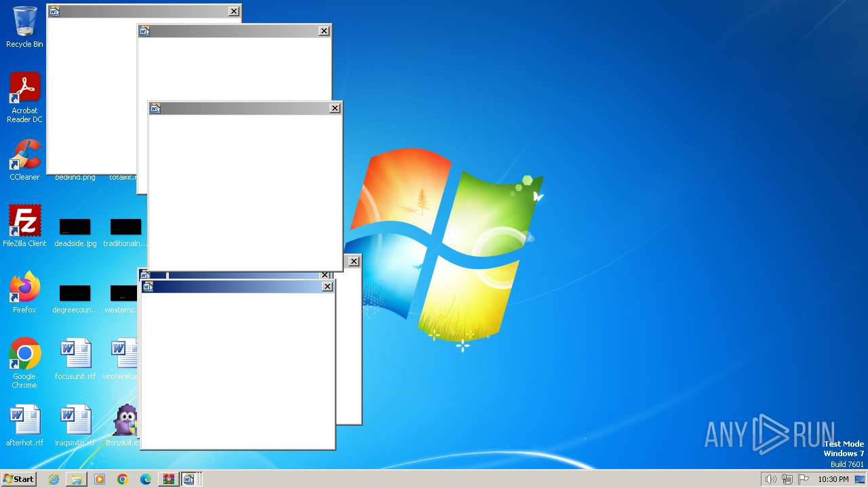Click the Show desktop button
Viewport: 868px width, 488px height.
click(x=860, y=479)
